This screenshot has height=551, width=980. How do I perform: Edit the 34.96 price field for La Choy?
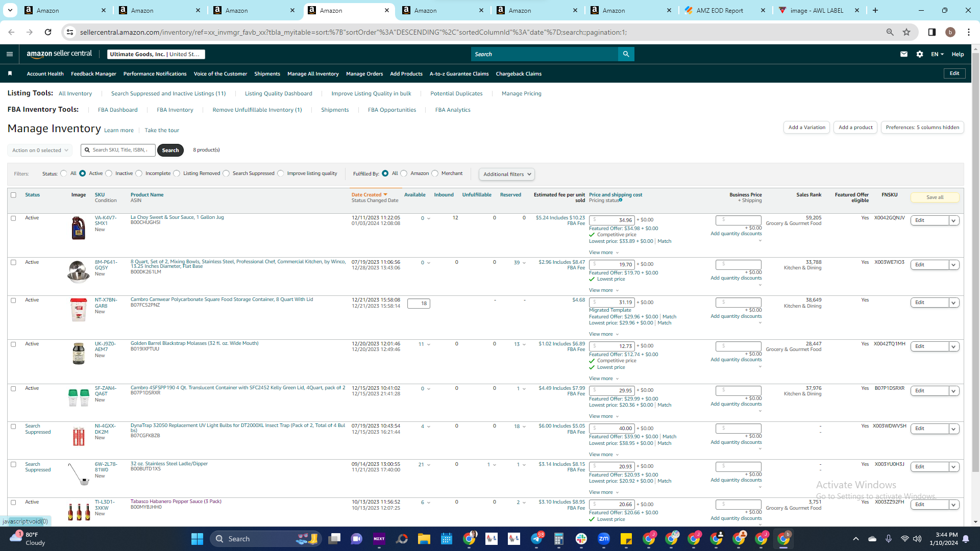(611, 220)
